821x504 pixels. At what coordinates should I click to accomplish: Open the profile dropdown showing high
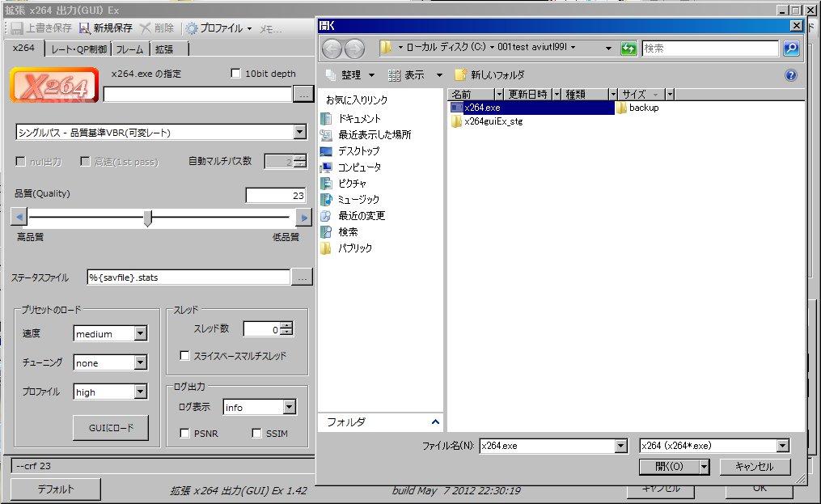140,392
